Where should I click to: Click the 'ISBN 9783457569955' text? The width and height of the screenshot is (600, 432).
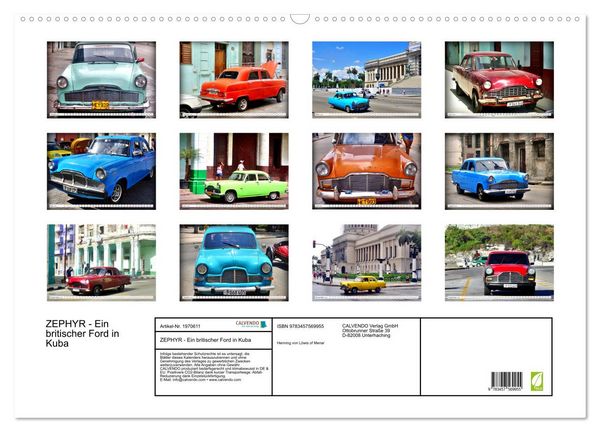coord(300,326)
